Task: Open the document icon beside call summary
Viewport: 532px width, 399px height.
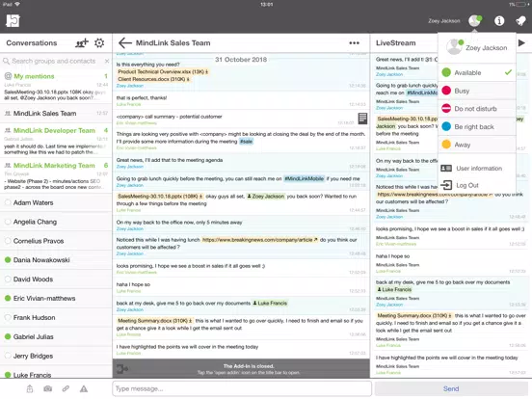Action: [362, 119]
